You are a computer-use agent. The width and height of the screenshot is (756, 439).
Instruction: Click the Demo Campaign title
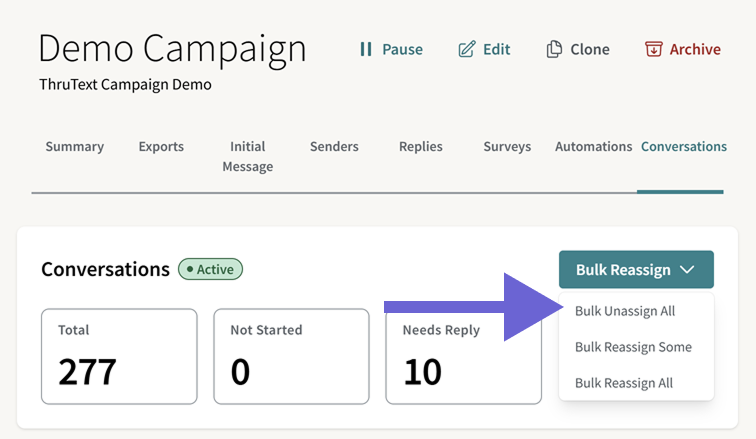click(x=172, y=49)
